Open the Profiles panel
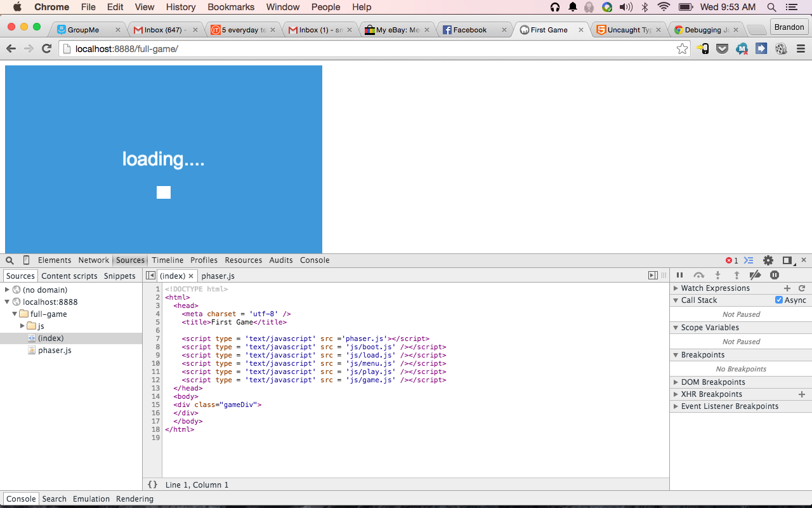Image resolution: width=812 pixels, height=508 pixels. (204, 260)
